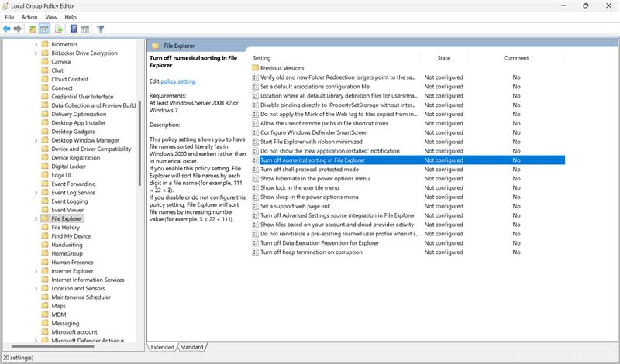Click the horizontal scrollbar below the console tree
The height and width of the screenshot is (364, 620).
tap(53, 347)
